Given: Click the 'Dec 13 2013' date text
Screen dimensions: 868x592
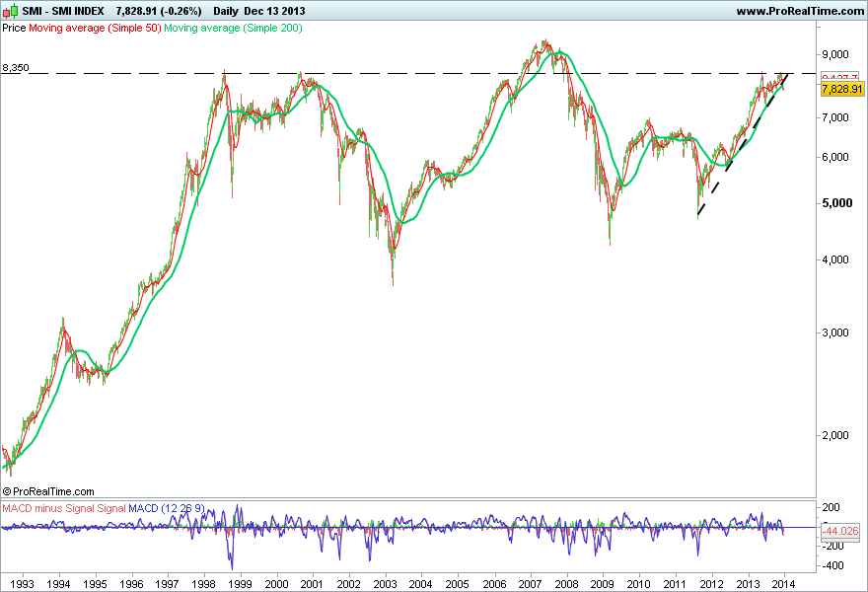Looking at the screenshot, I should pos(274,11).
